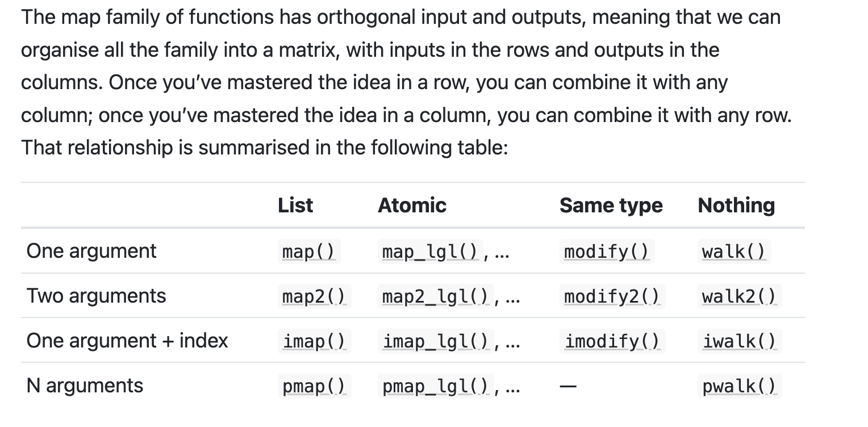Open the imodify() link
This screenshot has height=427, width=868.
[x=612, y=341]
